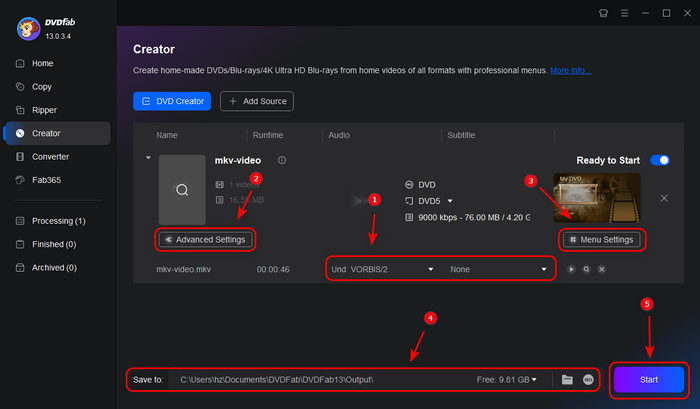Click the skin/theme icon in the title bar

[602, 13]
